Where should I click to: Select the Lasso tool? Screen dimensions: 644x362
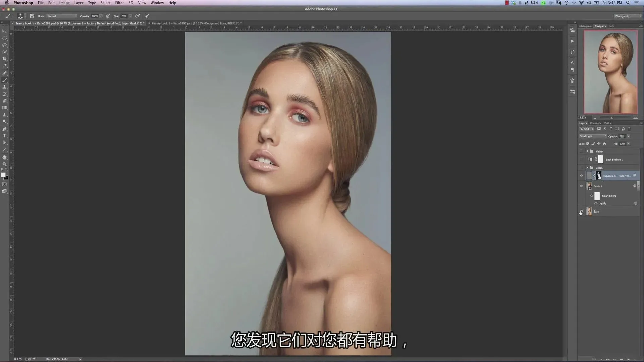[x=5, y=45]
